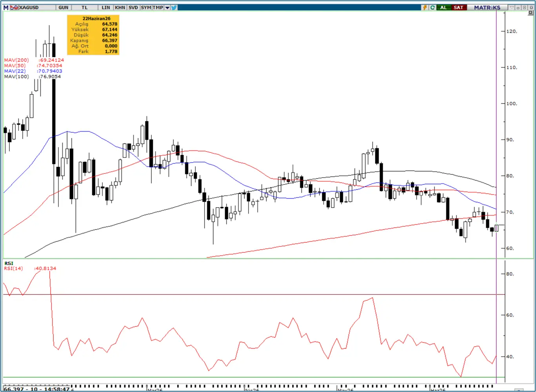
Task: Click the small square icon under the close button
Action: 531,13
